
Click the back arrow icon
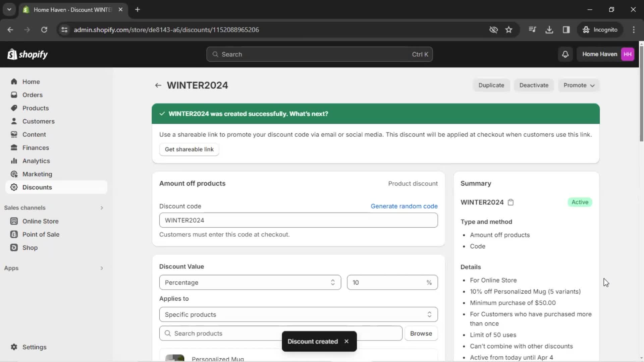pos(158,85)
